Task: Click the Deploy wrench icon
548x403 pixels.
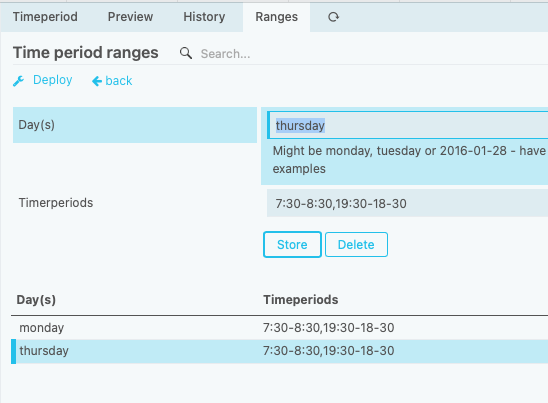Action: (x=19, y=81)
